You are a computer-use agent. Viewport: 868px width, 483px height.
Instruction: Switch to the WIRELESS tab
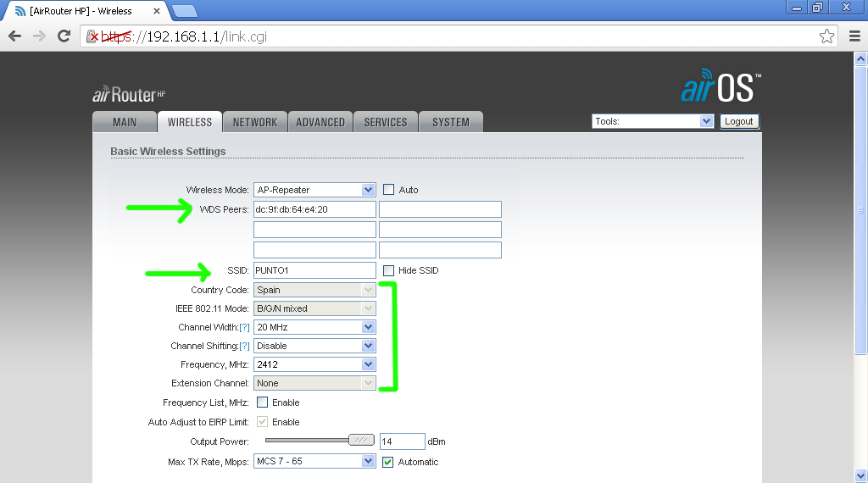[190, 122]
